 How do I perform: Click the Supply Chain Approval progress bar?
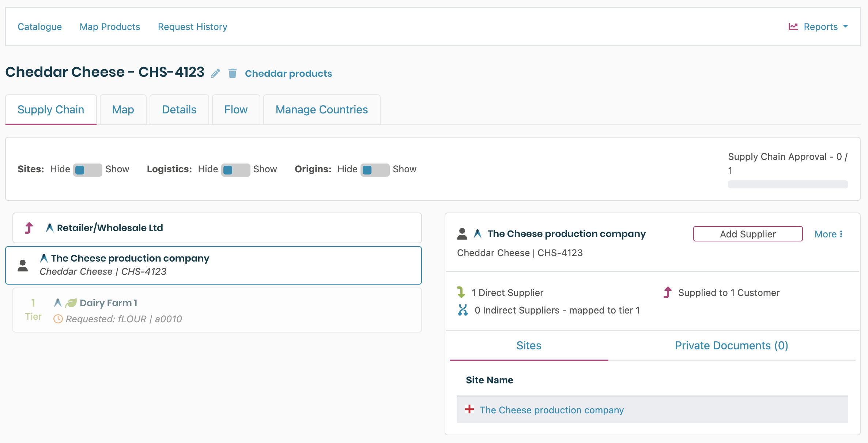click(788, 184)
